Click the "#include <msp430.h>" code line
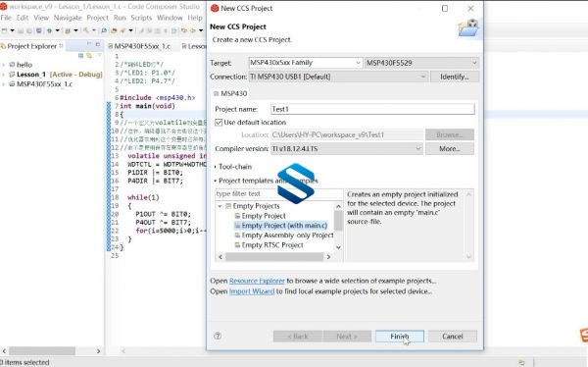This screenshot has width=588, height=367. tap(158, 98)
